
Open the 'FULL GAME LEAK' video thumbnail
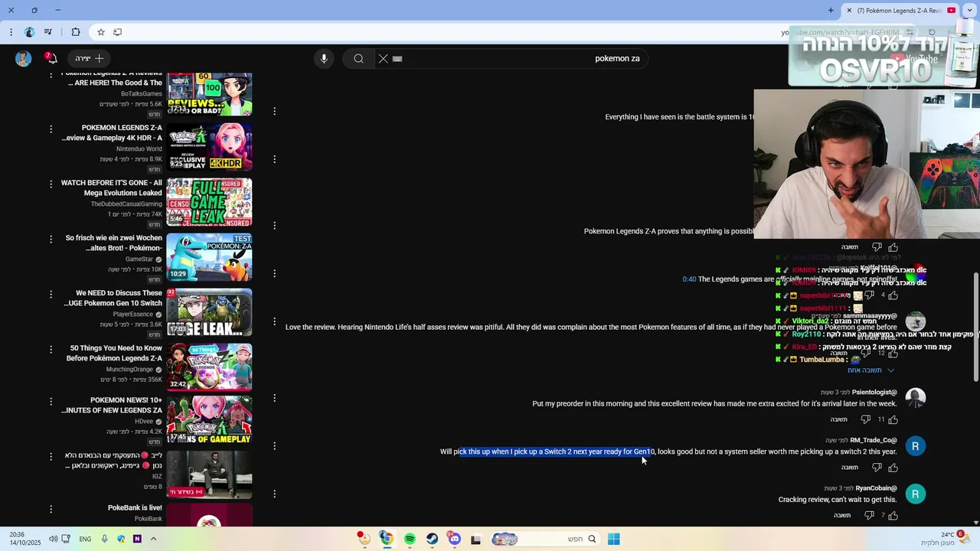click(209, 202)
